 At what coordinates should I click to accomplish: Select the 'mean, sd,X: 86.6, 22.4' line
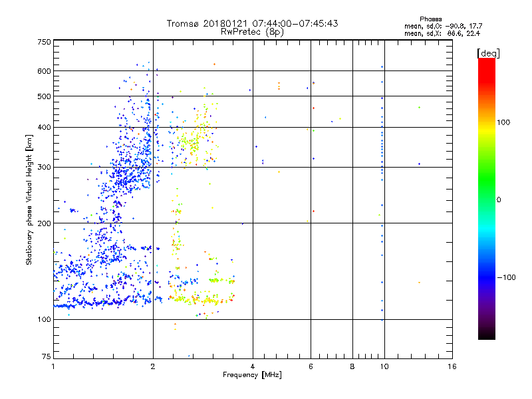click(442, 33)
